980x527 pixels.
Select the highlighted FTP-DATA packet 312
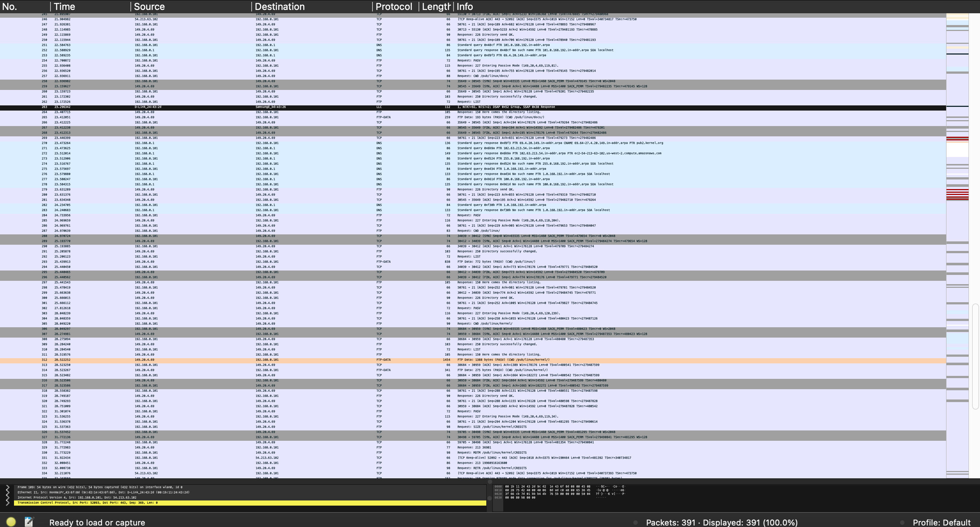[266, 359]
